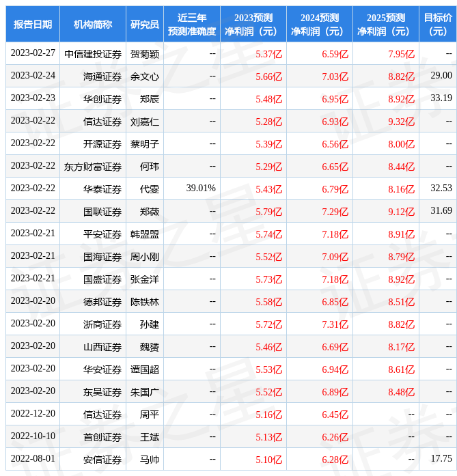Image resolution: width=457 pixels, height=476 pixels.
Task: Click the date 2023-02-23
Action: pos(33,98)
